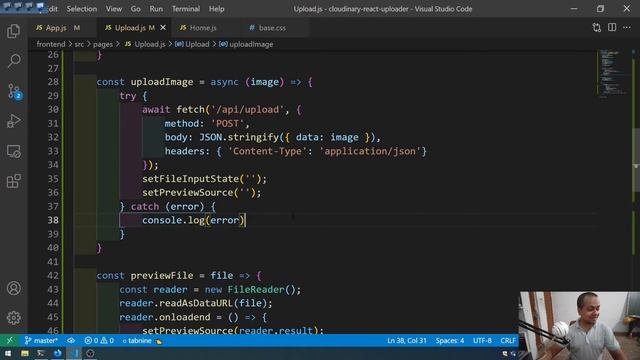This screenshot has height=360, width=640.
Task: Expand the Upload symbol breadcrumb
Action: click(192, 44)
